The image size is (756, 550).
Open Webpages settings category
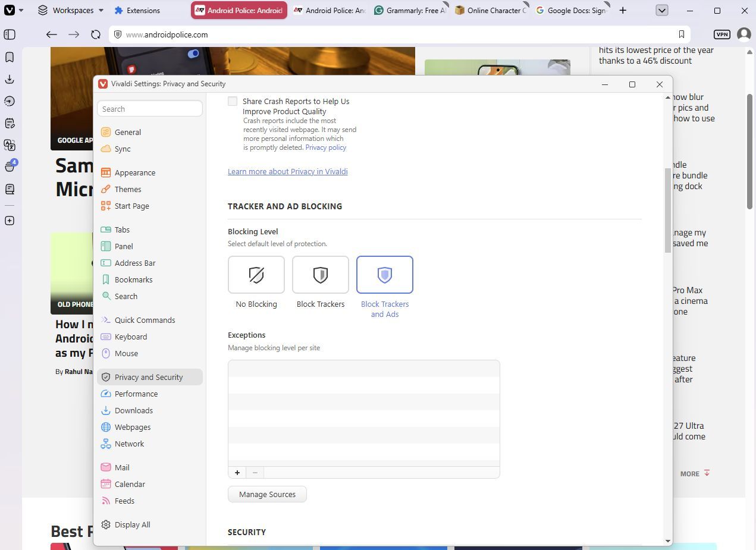click(x=150, y=427)
